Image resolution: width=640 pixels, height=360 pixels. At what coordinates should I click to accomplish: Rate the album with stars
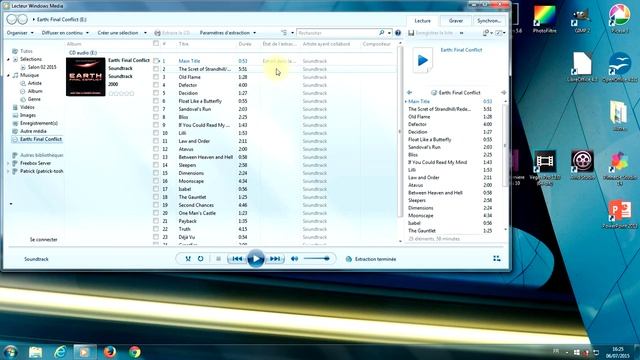coord(121,93)
